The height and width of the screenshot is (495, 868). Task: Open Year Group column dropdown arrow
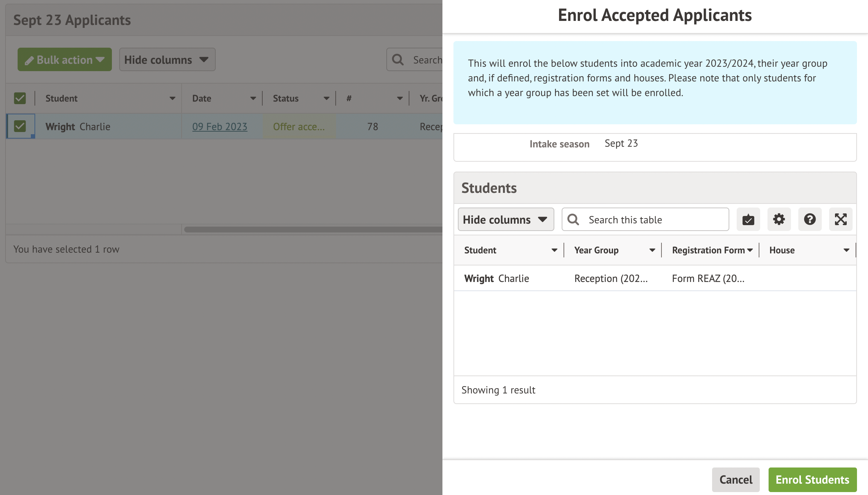click(652, 250)
